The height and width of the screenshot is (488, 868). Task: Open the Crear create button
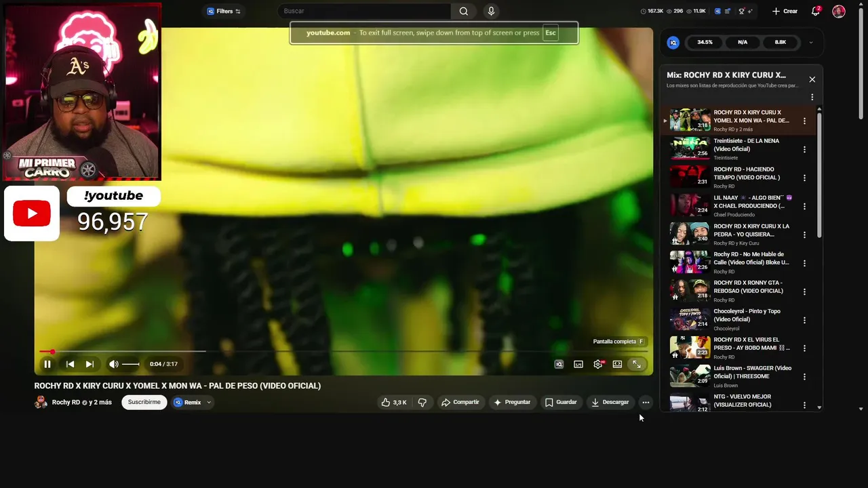pyautogui.click(x=785, y=11)
